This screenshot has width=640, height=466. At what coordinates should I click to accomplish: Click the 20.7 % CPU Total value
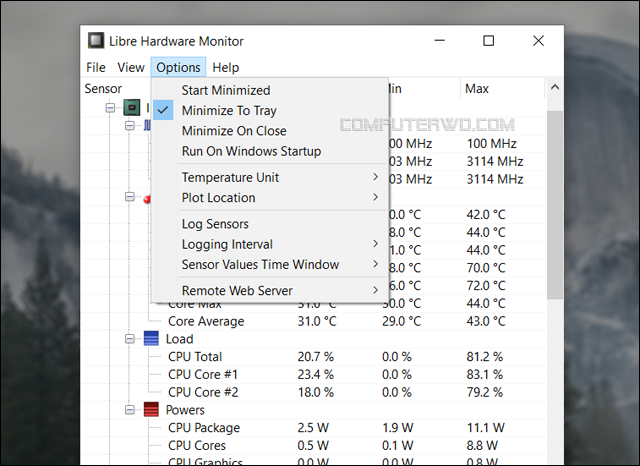(x=316, y=357)
